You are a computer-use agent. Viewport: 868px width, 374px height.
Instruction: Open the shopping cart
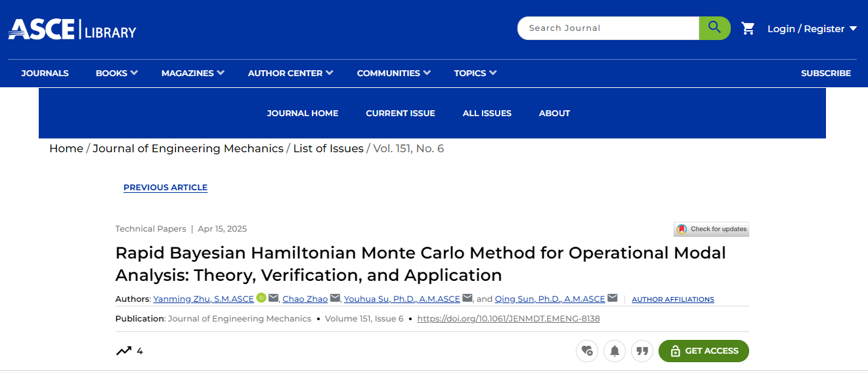(x=748, y=28)
